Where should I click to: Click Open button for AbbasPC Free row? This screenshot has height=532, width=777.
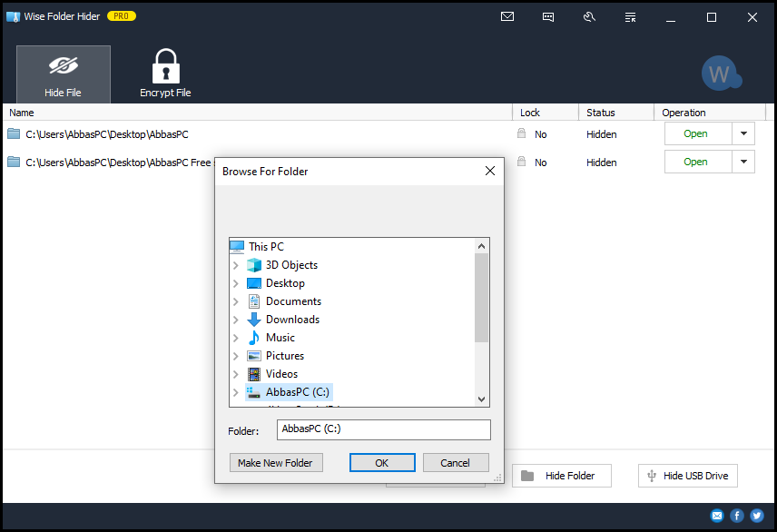pos(698,162)
